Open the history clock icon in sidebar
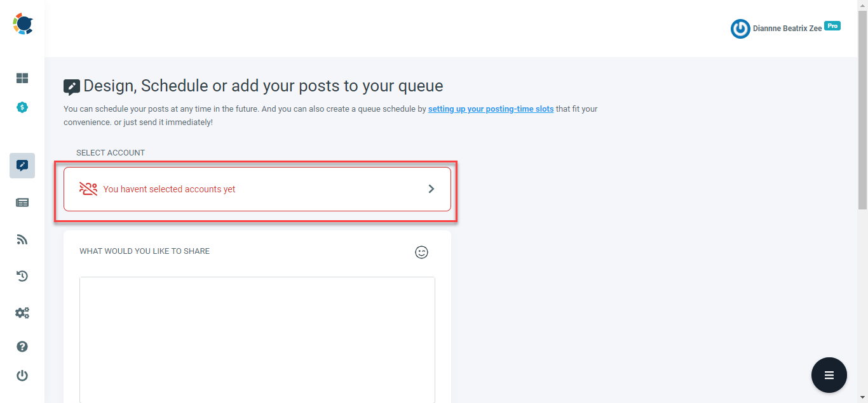This screenshot has width=868, height=403. point(22,276)
